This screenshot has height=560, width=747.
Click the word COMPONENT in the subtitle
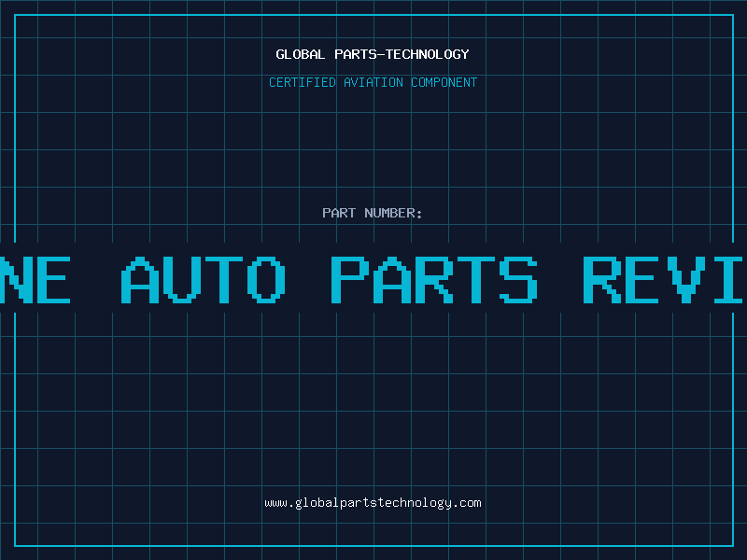(x=444, y=82)
